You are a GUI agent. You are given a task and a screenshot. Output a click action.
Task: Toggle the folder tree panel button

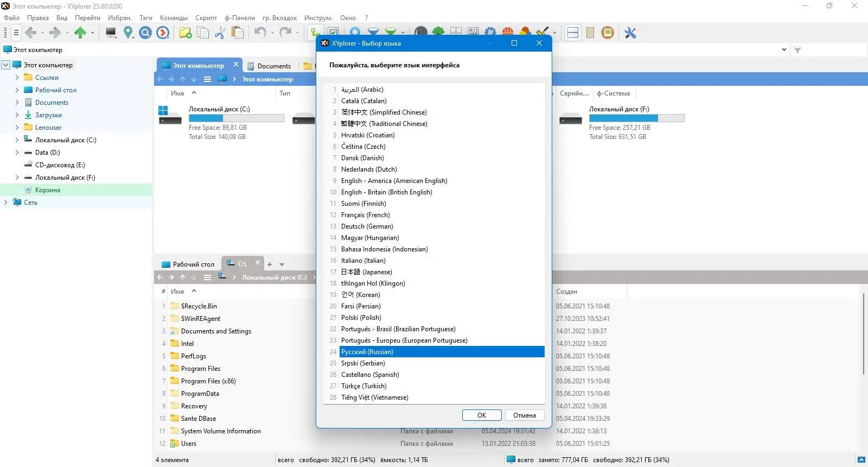pyautogui.click(x=315, y=33)
